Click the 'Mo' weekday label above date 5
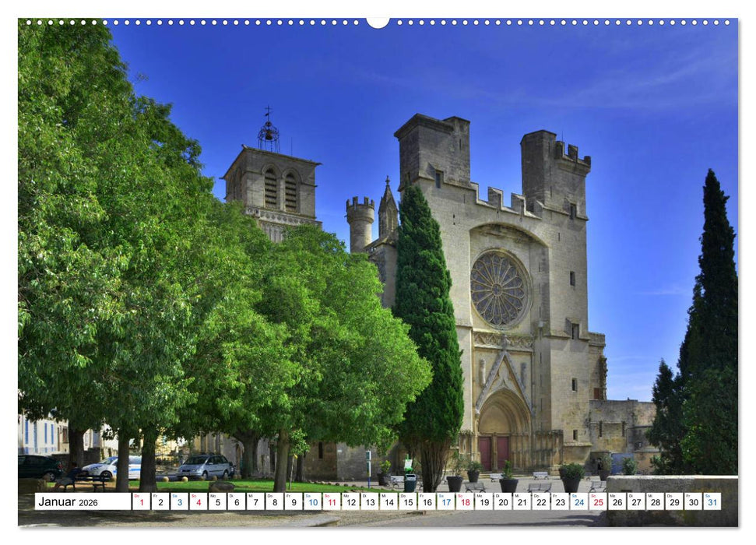This screenshot has width=756, height=545. pyautogui.click(x=212, y=494)
